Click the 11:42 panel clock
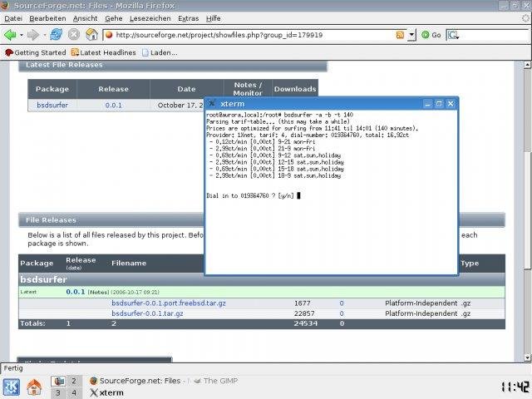Viewport: 532px width, 399px height. (515, 387)
